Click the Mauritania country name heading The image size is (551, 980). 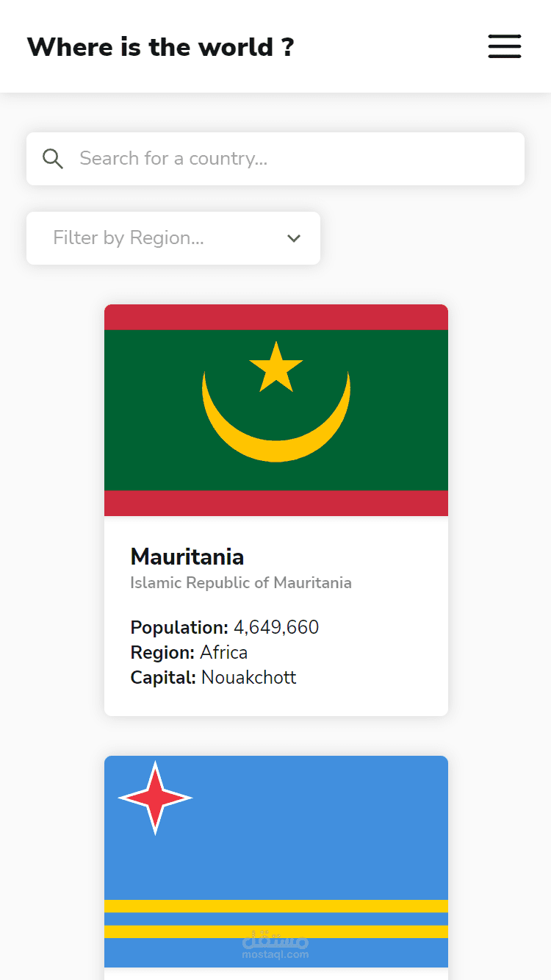pyautogui.click(x=187, y=557)
